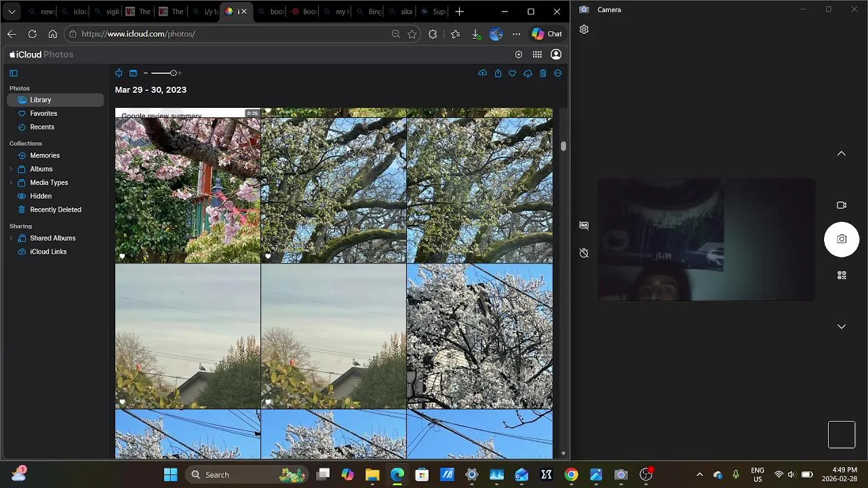868x488 pixels.
Task: Open Camera app settings gear
Action: point(584,30)
